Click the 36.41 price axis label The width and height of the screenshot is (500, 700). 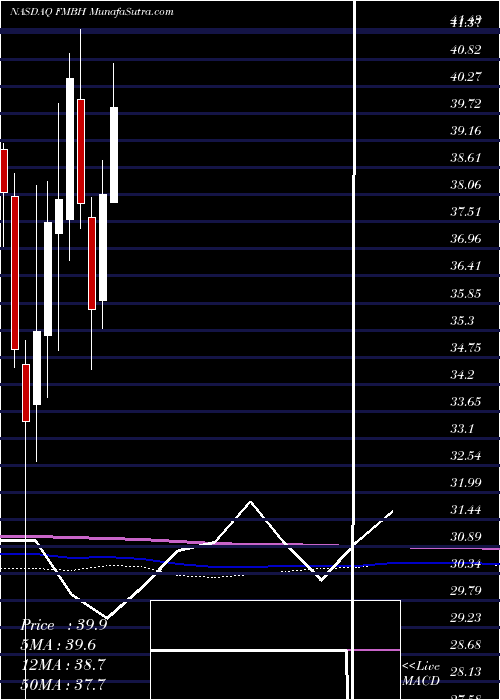pos(465,266)
